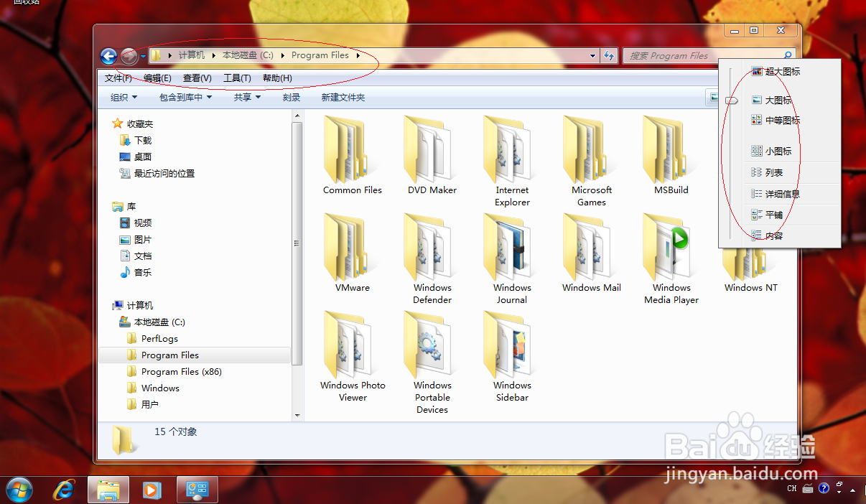Open the Common Files folder
The width and height of the screenshot is (866, 504).
point(352,154)
